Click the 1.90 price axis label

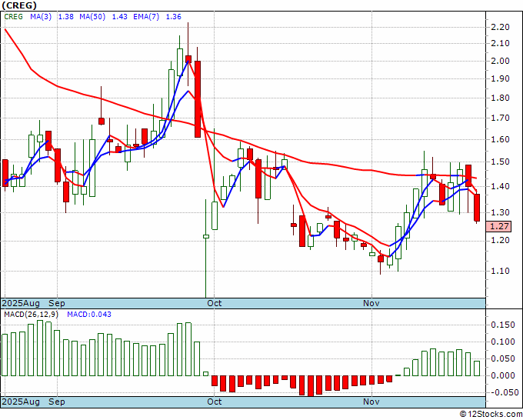[500, 78]
